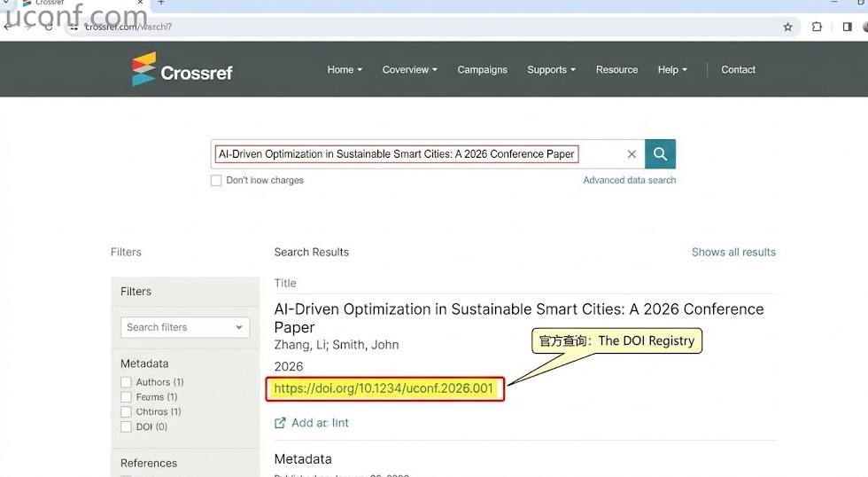868x477 pixels.
Task: Enable Don't show charges checkbox
Action: point(216,181)
